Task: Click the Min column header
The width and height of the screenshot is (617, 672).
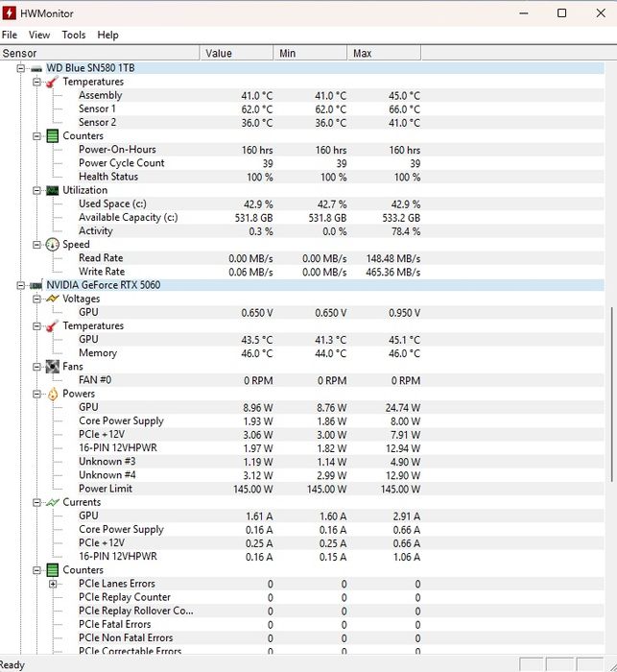Action: pos(310,53)
